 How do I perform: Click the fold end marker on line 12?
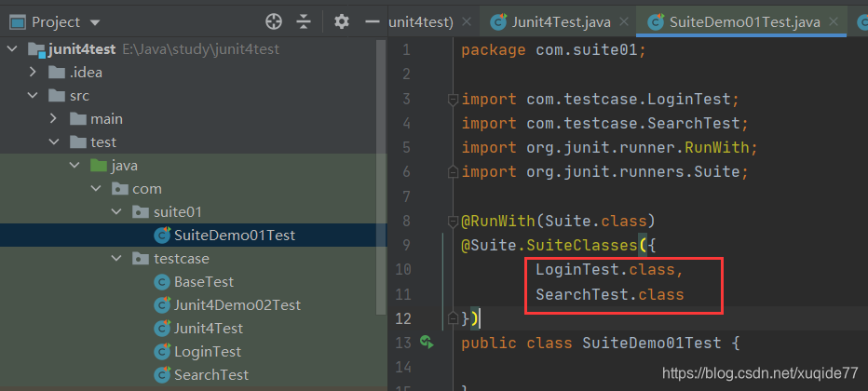453,318
